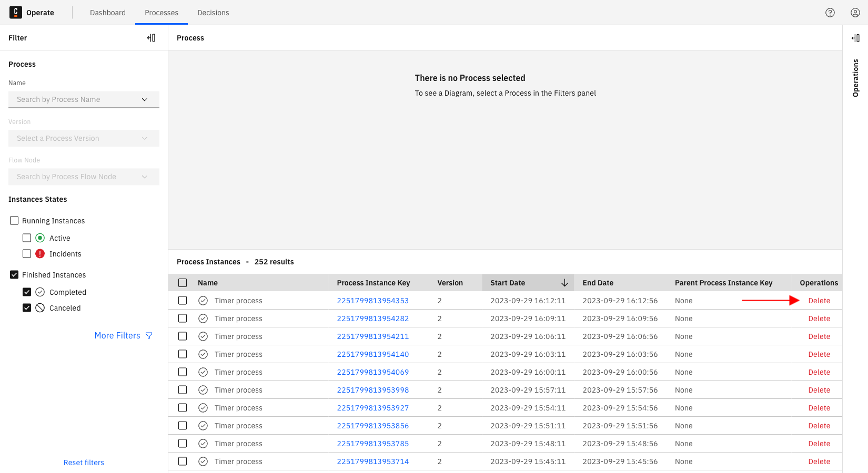Click Reset filters
This screenshot has height=473, width=868.
click(x=84, y=462)
